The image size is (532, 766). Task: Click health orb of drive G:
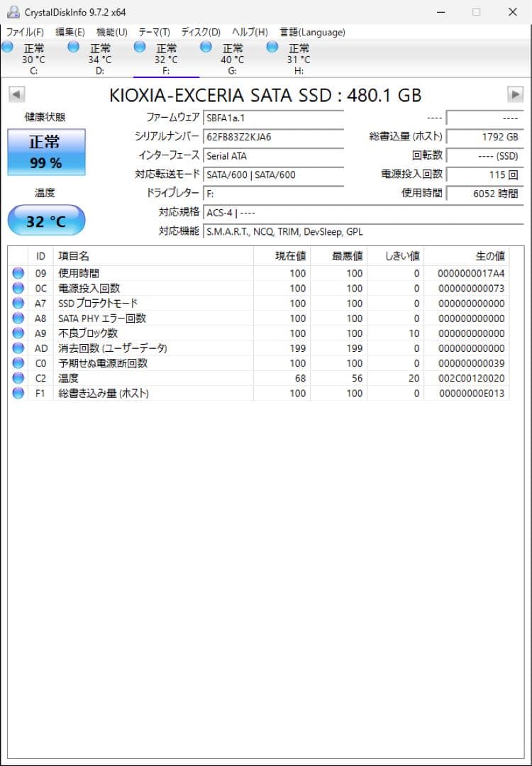click(206, 47)
